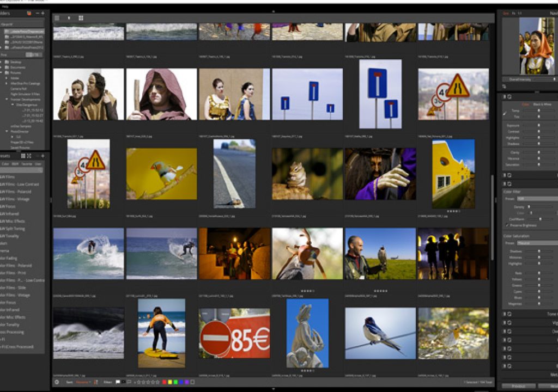The image size is (558, 392).
Task: Reset the Tone Curve panel
Action: tap(510, 314)
